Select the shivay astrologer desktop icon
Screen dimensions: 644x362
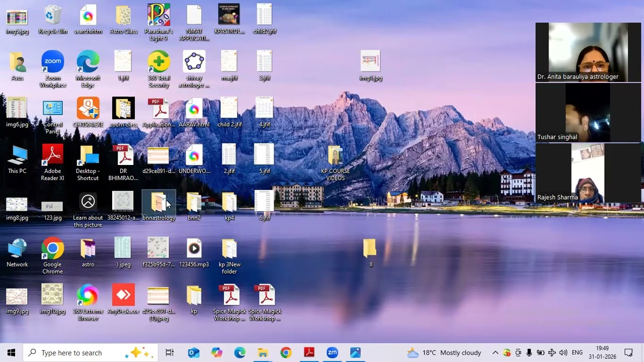[194, 69]
